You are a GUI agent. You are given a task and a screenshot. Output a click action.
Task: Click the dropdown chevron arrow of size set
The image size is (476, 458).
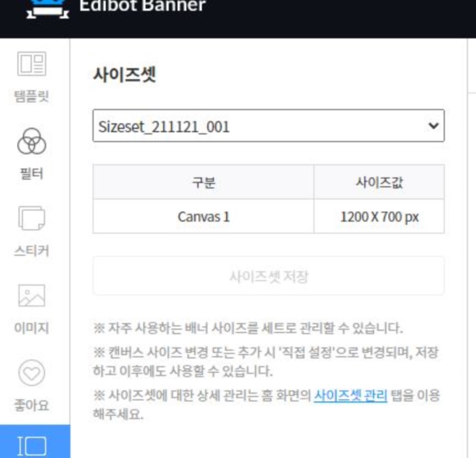[x=434, y=126]
